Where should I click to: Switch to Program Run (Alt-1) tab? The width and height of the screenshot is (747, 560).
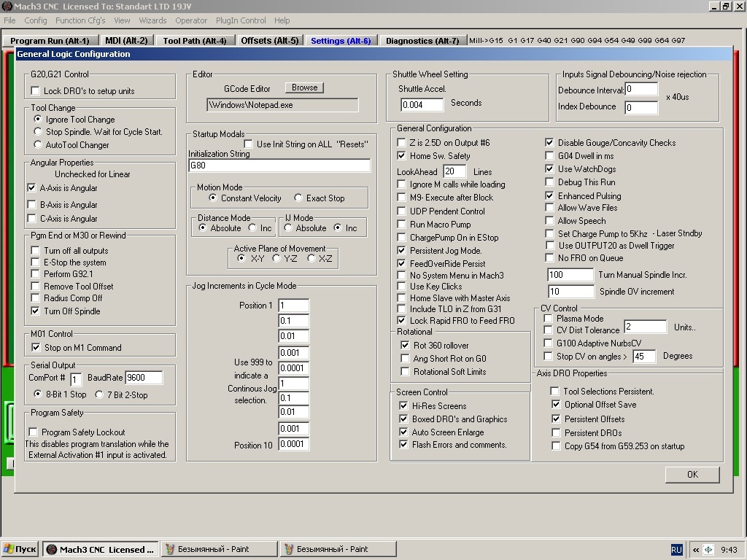[x=50, y=41]
